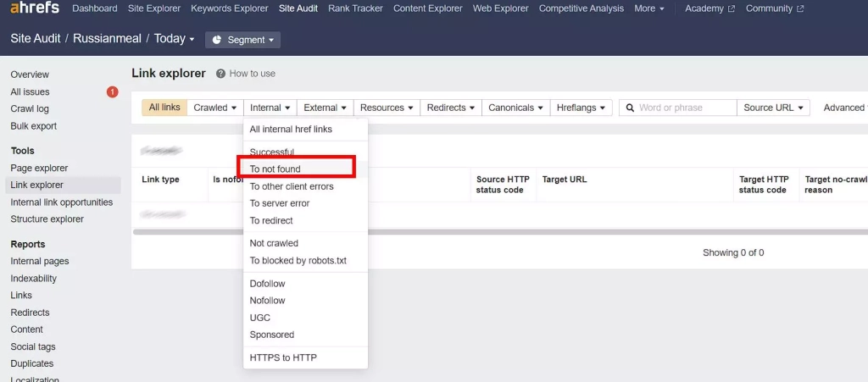The width and height of the screenshot is (868, 382).
Task: Expand the Hreflangs filter dropdown
Action: [581, 108]
